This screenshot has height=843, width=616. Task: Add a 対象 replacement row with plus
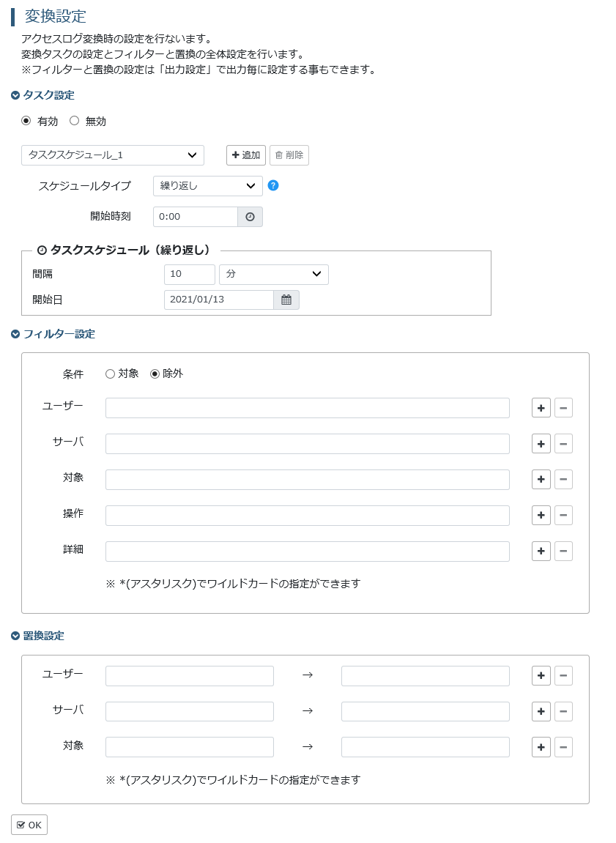coord(541,747)
